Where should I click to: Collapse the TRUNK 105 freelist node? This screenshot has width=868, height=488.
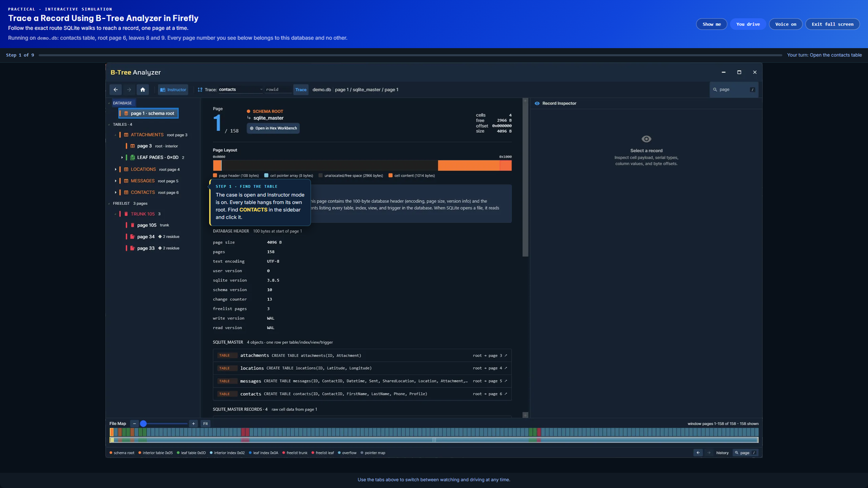[x=115, y=214]
